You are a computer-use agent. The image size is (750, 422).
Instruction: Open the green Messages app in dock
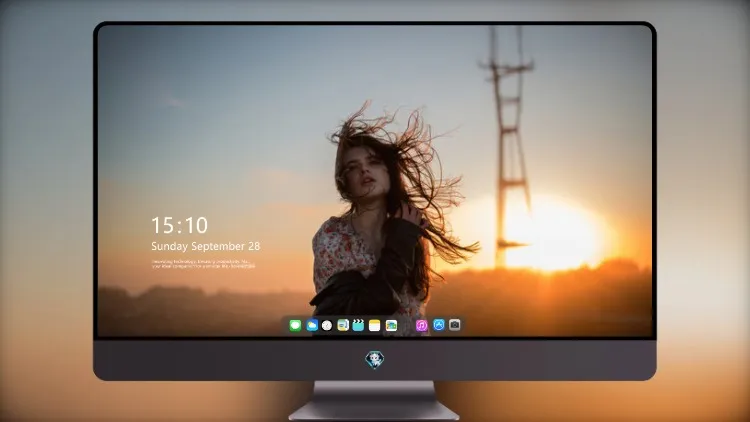295,325
